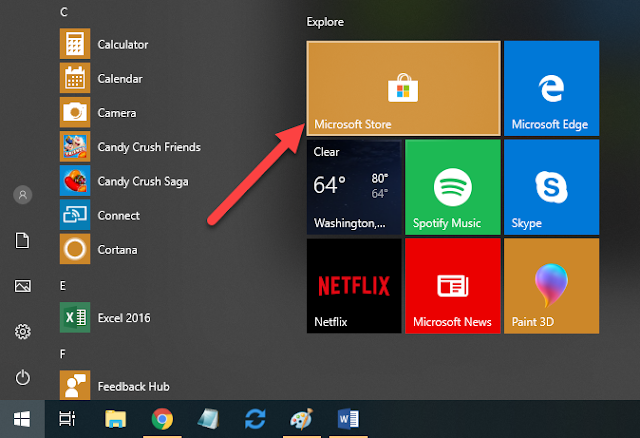This screenshot has width=640, height=438.
Task: Click the letter E group header
Action: click(x=63, y=286)
